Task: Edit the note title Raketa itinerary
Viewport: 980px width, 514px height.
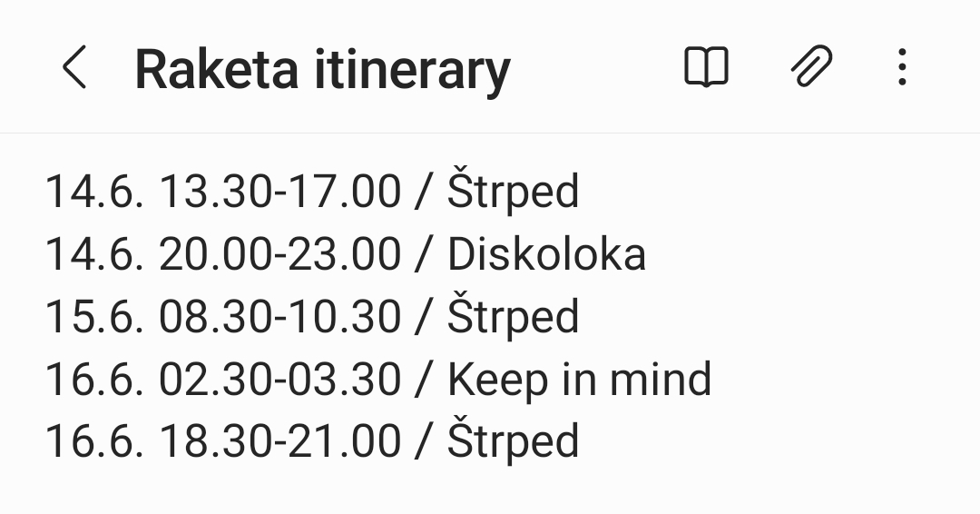Action: (x=322, y=70)
